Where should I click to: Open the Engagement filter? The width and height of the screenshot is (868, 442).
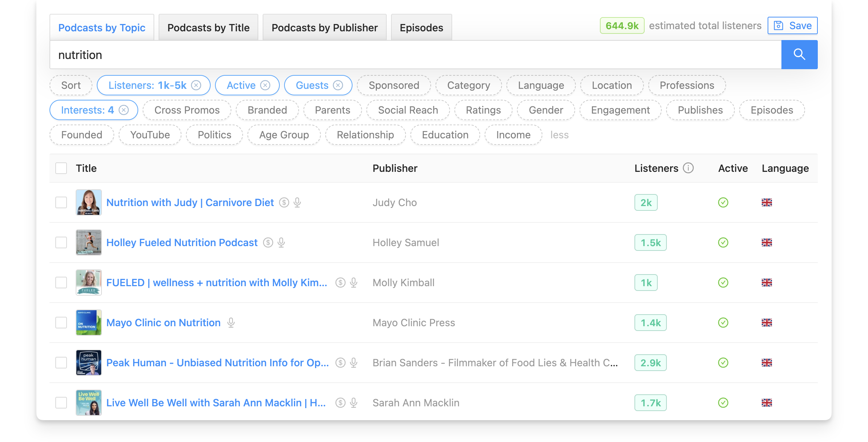click(x=620, y=110)
